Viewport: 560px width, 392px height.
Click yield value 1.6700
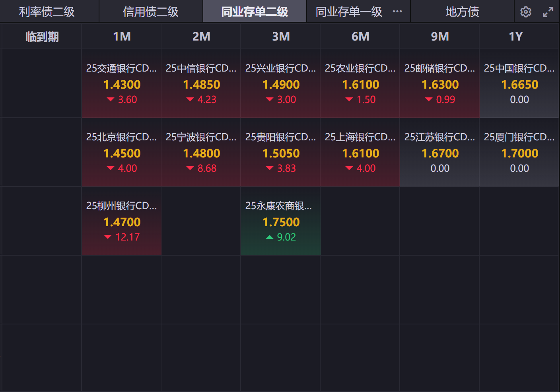(440, 153)
